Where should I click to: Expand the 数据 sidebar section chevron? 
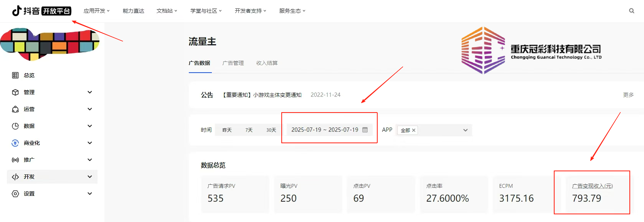(90, 126)
